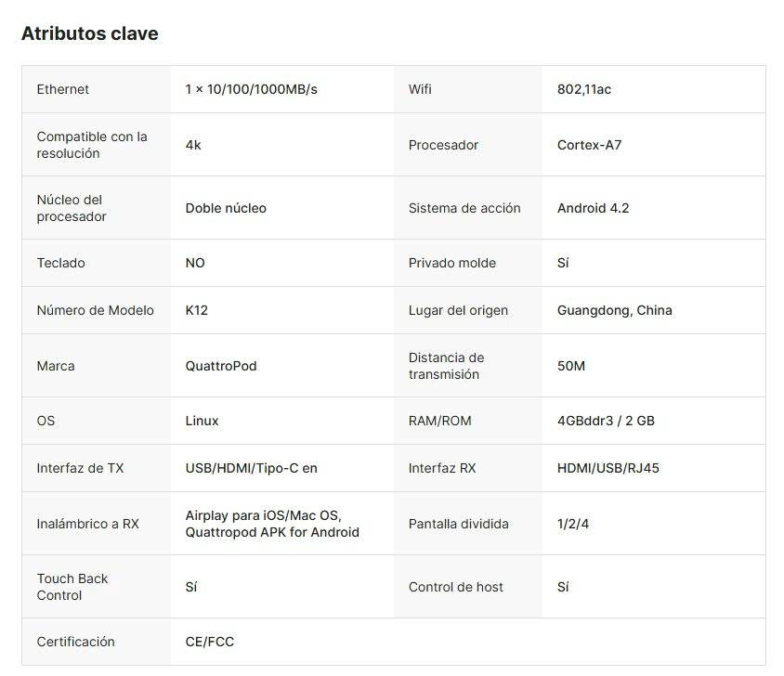Click the "Guangdong, China" origin value
784x676 pixels.
(614, 310)
